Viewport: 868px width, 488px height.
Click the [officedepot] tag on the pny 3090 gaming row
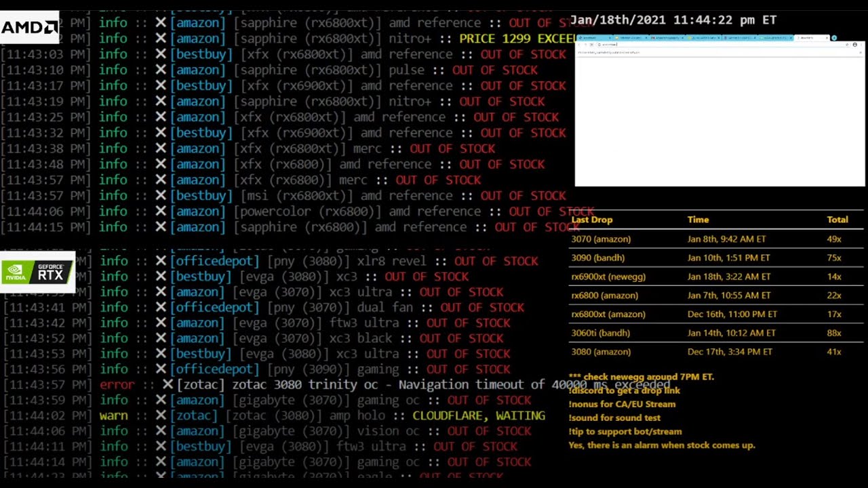tap(214, 369)
